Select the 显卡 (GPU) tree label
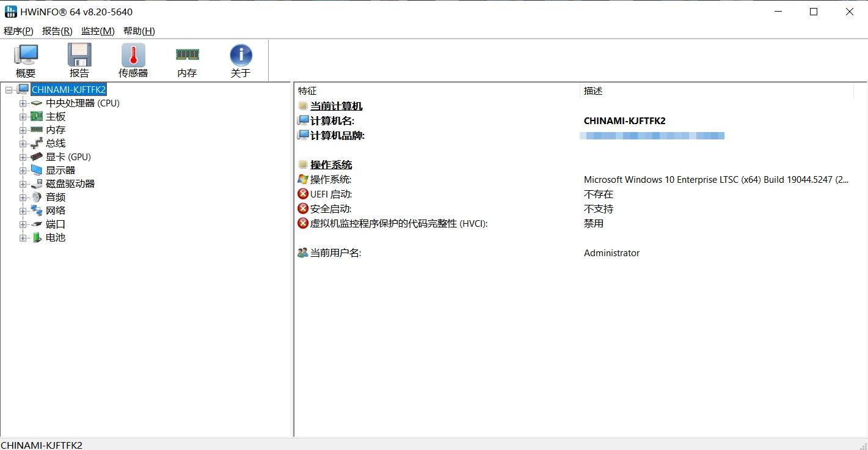 [68, 157]
